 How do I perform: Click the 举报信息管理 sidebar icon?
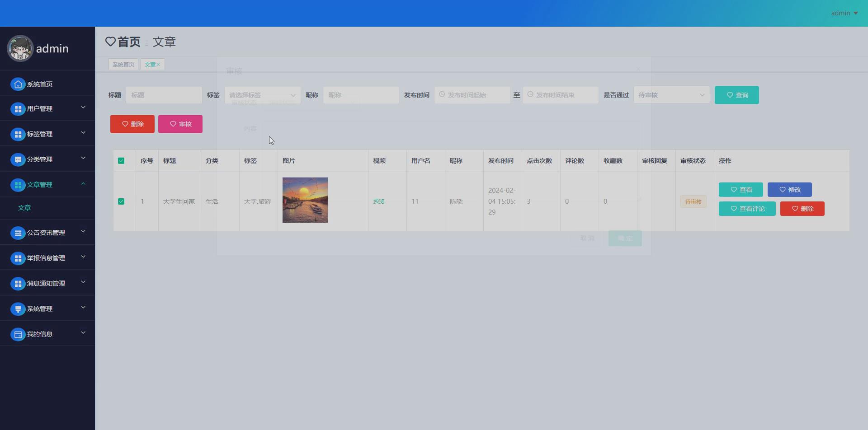coord(17,258)
